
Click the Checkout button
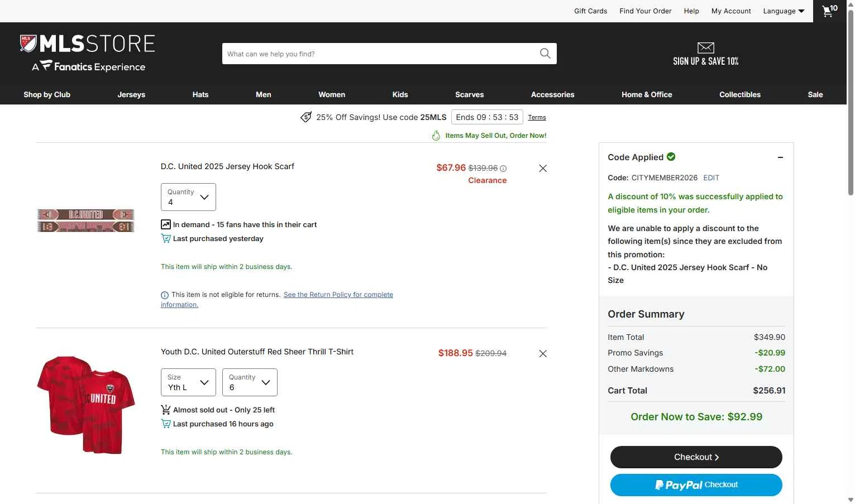coord(696,457)
